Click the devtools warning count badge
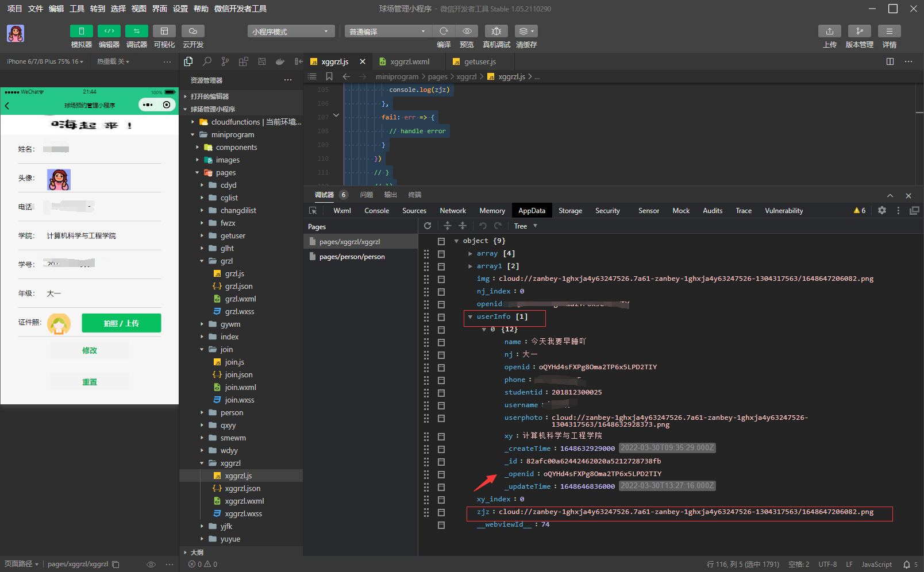 [x=860, y=211]
